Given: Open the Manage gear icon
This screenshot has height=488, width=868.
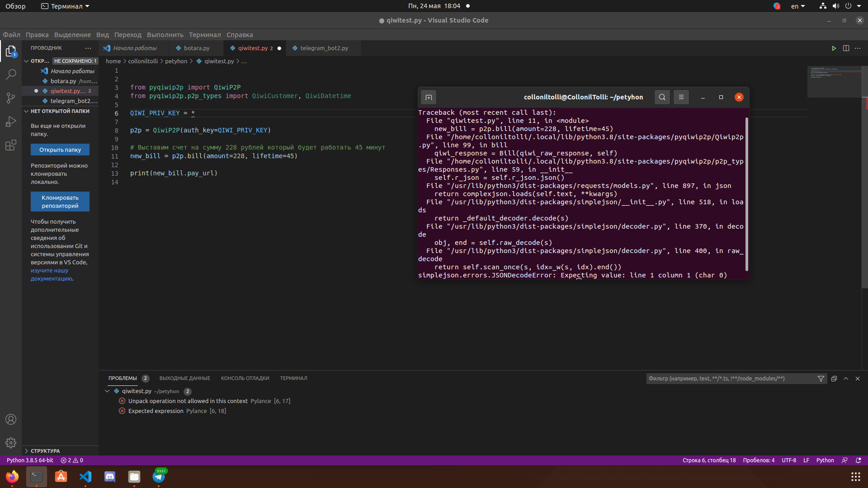Looking at the screenshot, I should click(x=11, y=443).
